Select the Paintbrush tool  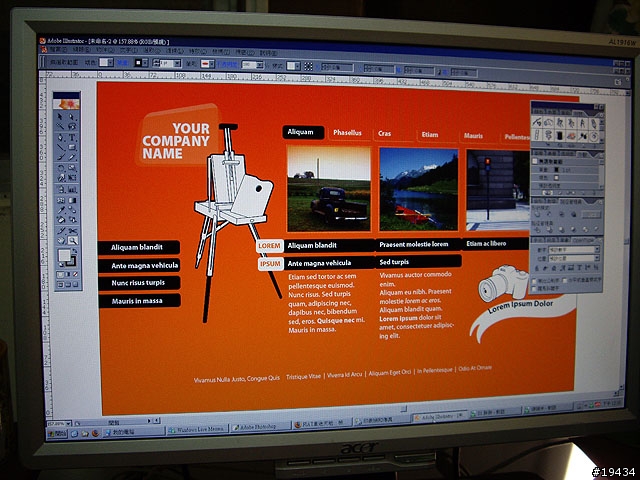point(60,157)
